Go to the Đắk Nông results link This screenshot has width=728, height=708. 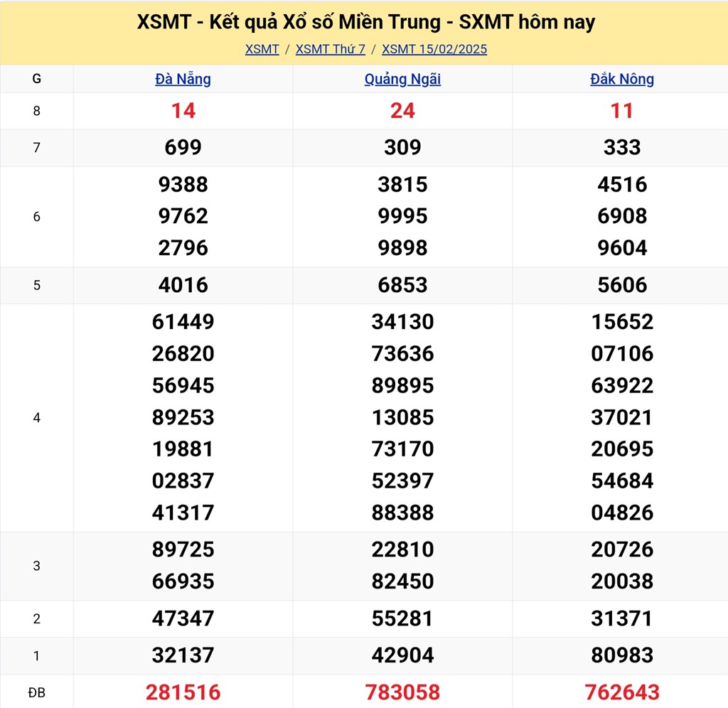[622, 79]
